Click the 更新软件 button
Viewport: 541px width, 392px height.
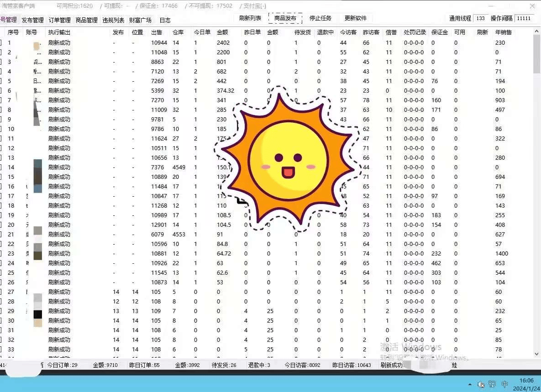[x=356, y=18]
